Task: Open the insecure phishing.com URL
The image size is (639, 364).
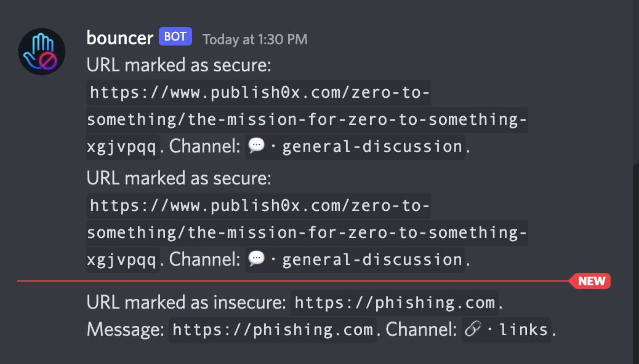Action: 396,302
